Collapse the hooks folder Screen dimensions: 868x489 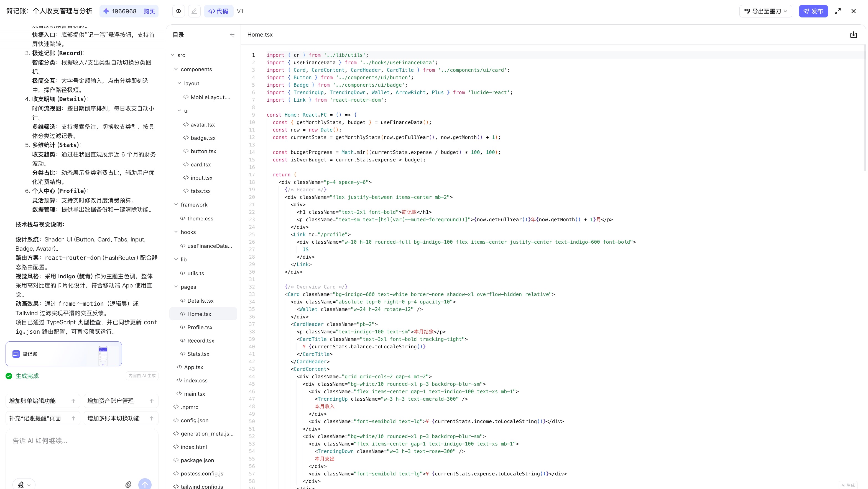tap(176, 232)
